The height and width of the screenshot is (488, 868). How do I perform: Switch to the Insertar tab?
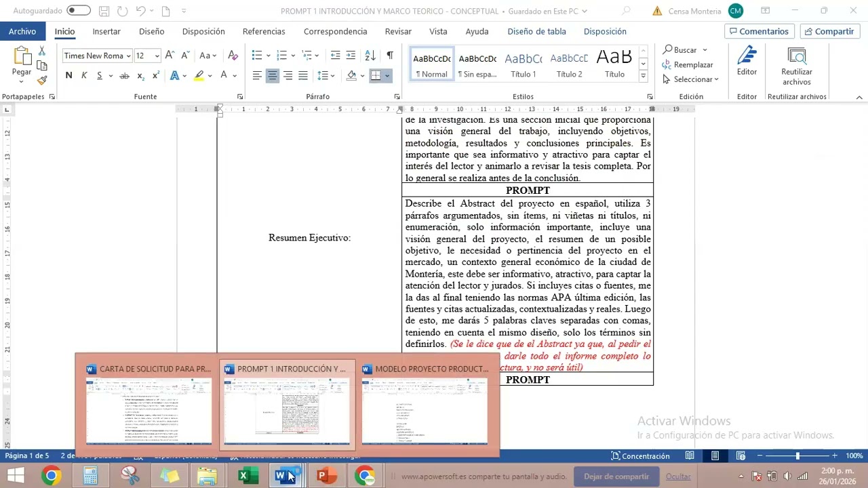(x=106, y=31)
